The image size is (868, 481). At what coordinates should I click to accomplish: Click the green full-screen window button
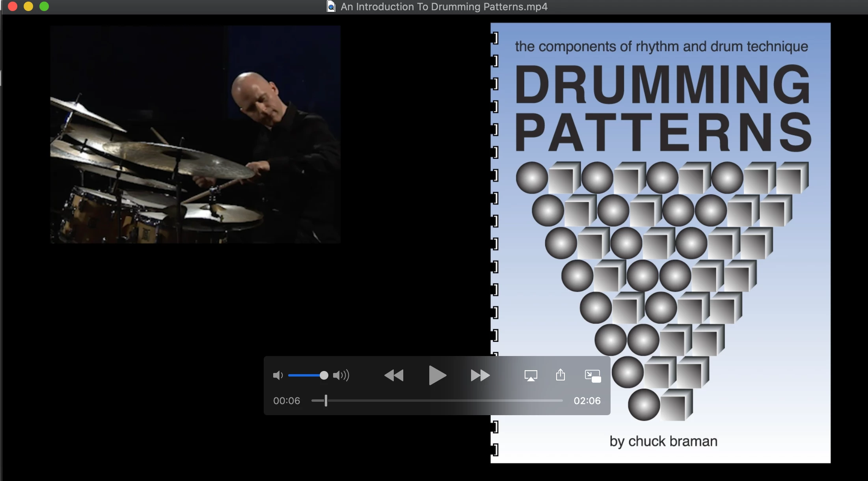coord(44,6)
